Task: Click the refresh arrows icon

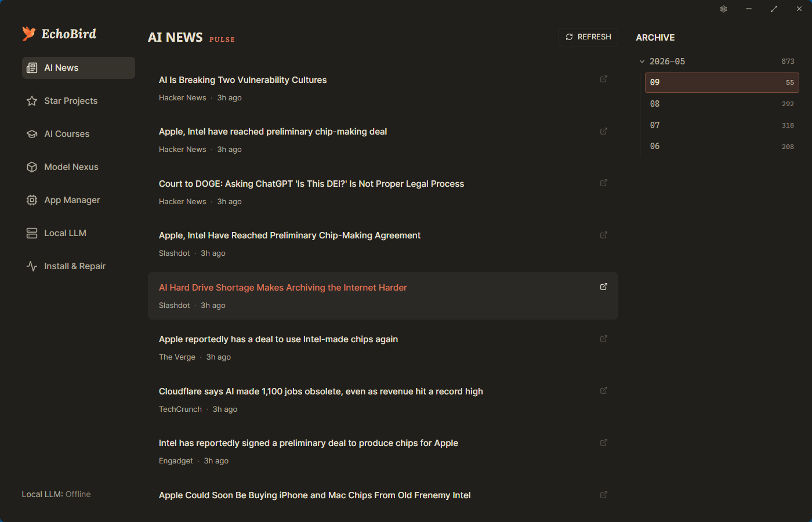Action: pyautogui.click(x=569, y=37)
